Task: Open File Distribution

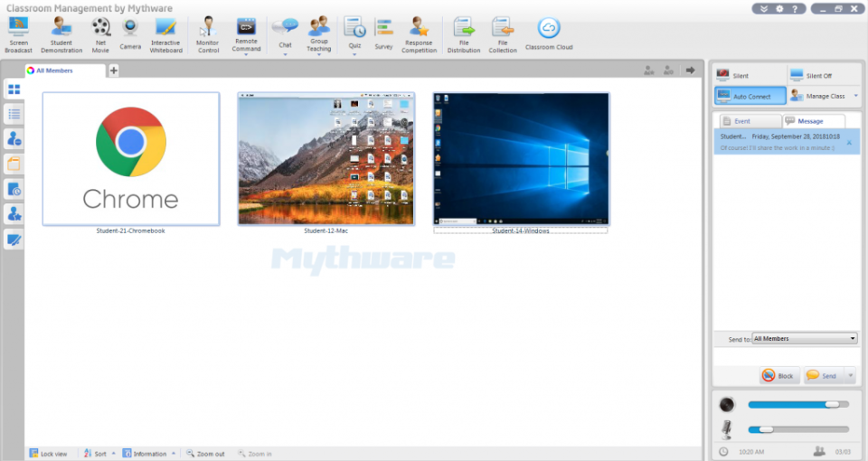Action: click(464, 34)
